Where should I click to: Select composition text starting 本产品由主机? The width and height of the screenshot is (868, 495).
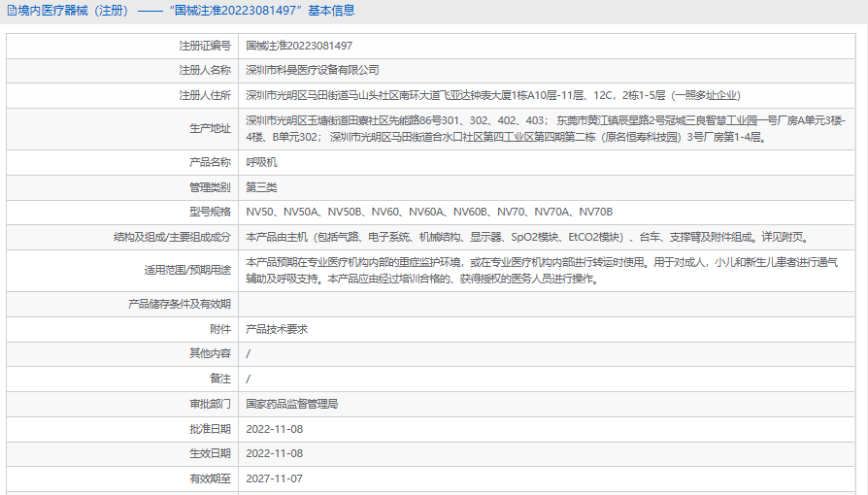coord(528,237)
